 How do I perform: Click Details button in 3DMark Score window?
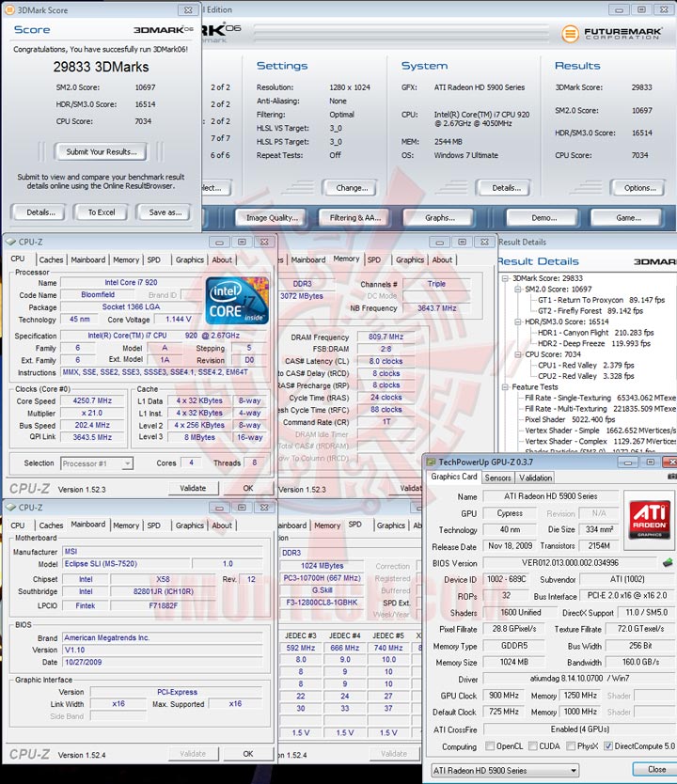[40, 212]
